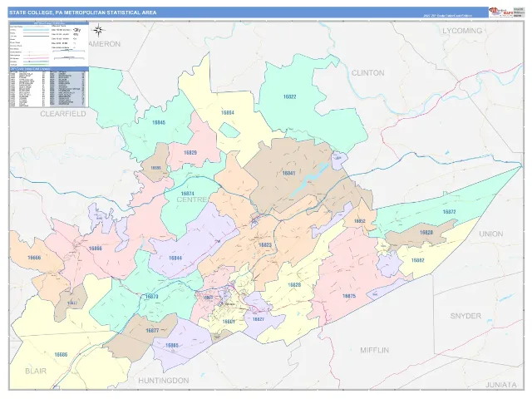Click the 16874 ZIP code label
The width and height of the screenshot is (532, 399).
click(188, 194)
